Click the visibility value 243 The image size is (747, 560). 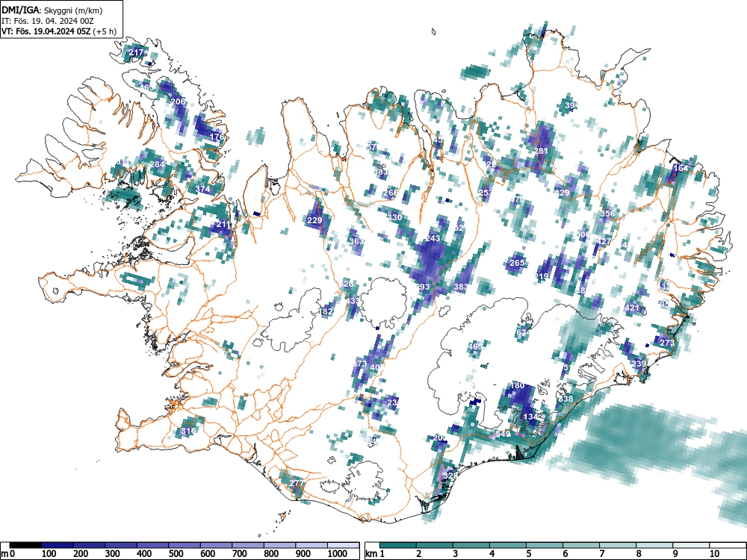433,239
